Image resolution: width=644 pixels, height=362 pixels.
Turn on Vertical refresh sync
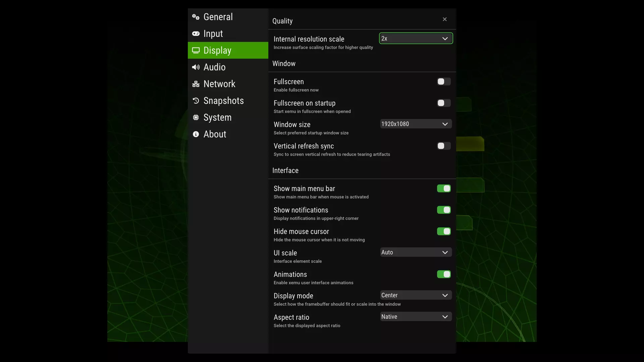tap(443, 146)
